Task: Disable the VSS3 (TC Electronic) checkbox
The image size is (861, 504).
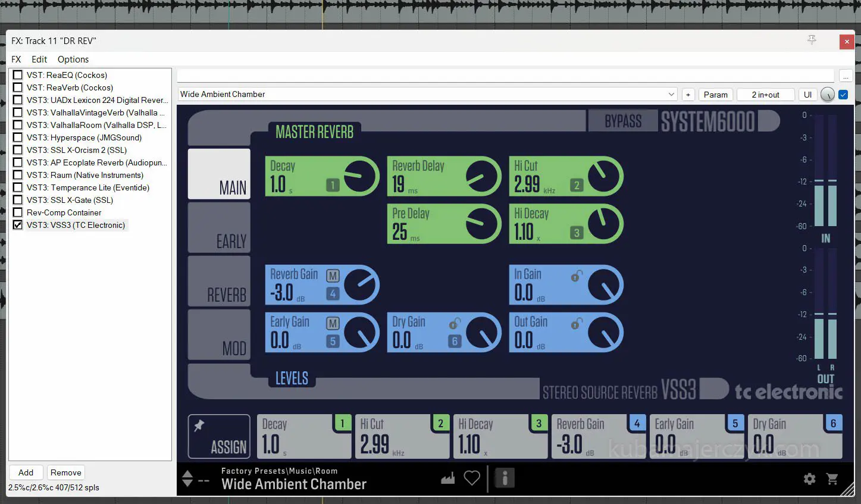Action: [x=18, y=225]
